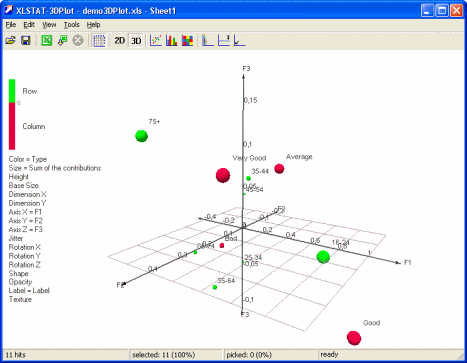The width and height of the screenshot is (467, 363).
Task: Open the Help menu
Action: click(93, 25)
